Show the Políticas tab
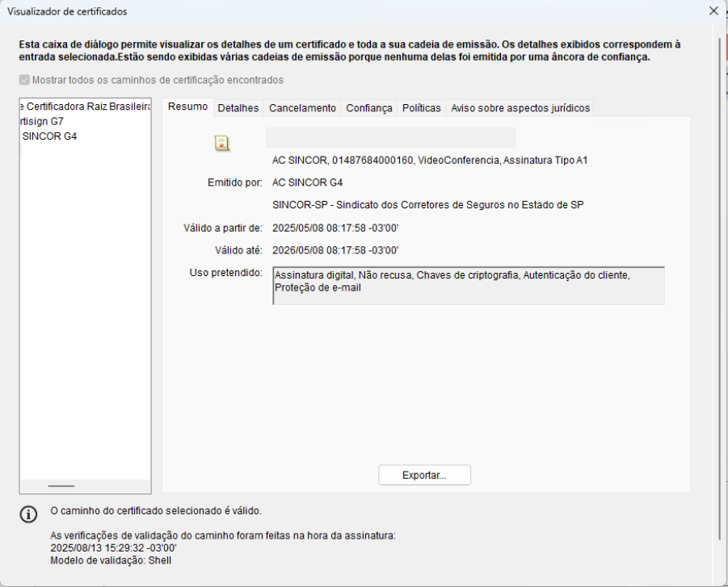 421,108
